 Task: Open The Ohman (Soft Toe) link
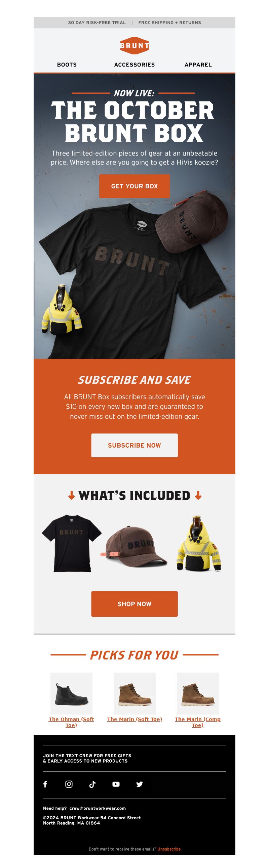71,722
